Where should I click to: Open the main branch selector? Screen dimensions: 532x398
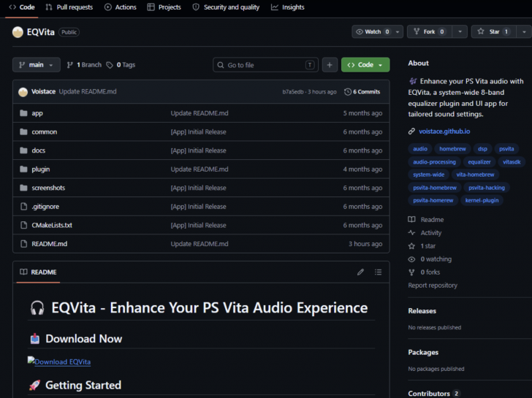point(37,65)
